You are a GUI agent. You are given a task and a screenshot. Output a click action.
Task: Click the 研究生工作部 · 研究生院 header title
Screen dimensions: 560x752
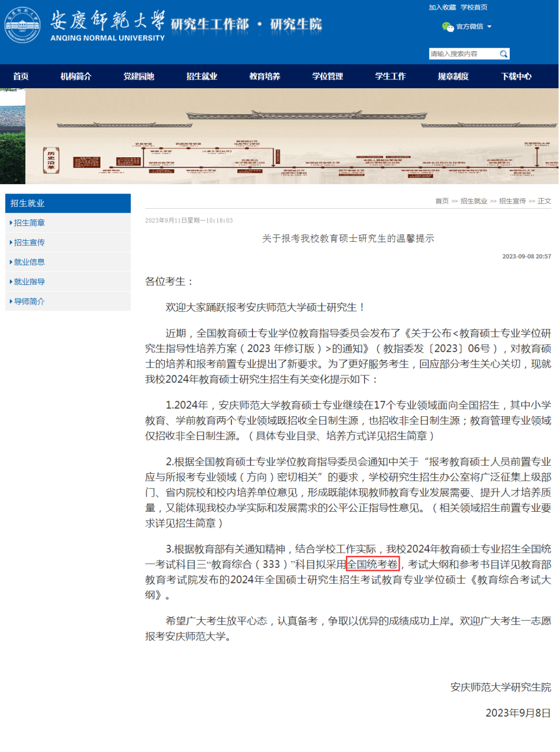(x=246, y=24)
